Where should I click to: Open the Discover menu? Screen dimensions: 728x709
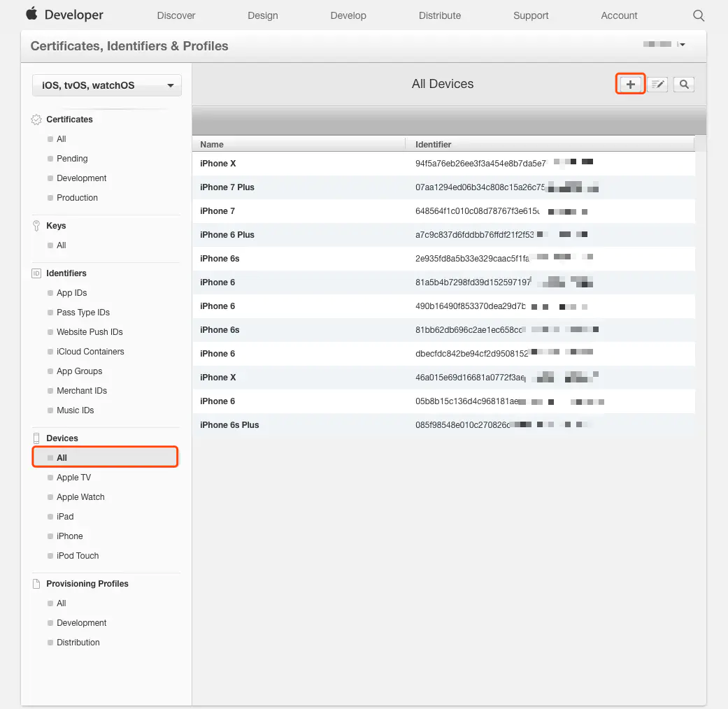[x=176, y=15]
